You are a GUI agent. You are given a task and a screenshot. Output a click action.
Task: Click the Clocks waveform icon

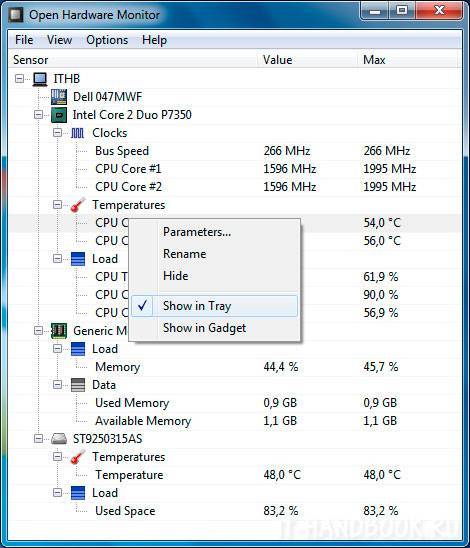click(x=78, y=133)
